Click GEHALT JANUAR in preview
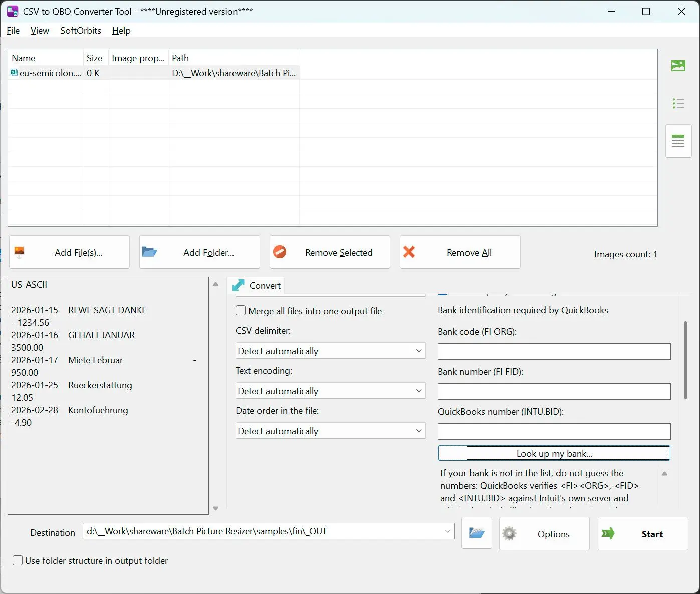The width and height of the screenshot is (700, 594). tap(101, 335)
